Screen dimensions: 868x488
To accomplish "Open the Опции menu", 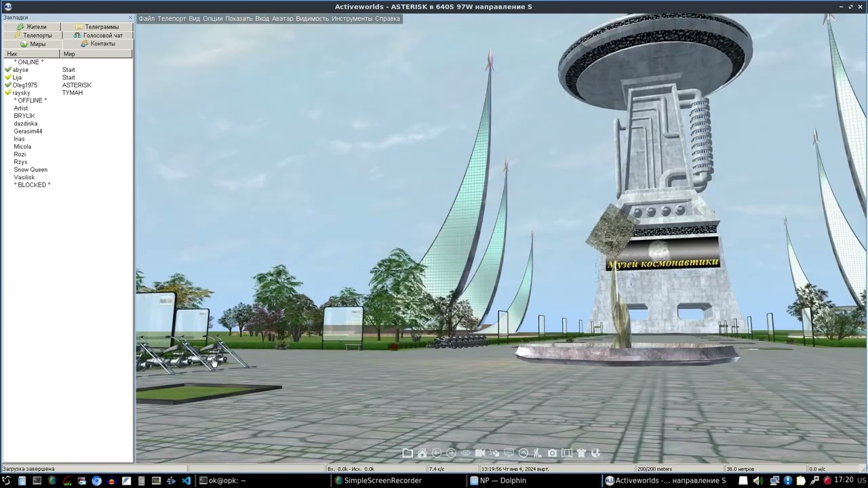I will coord(212,18).
